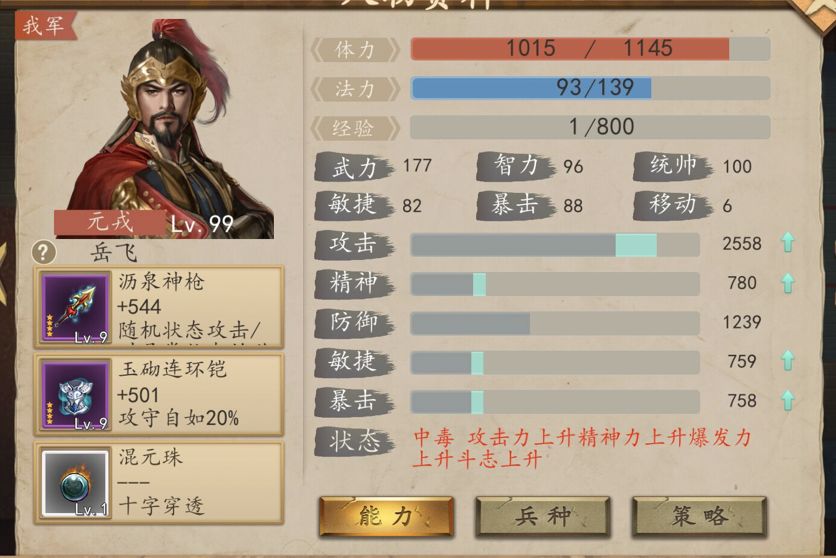The width and height of the screenshot is (836, 558).
Task: Click the green up arrow beside 暴击 758
Action: point(787,401)
